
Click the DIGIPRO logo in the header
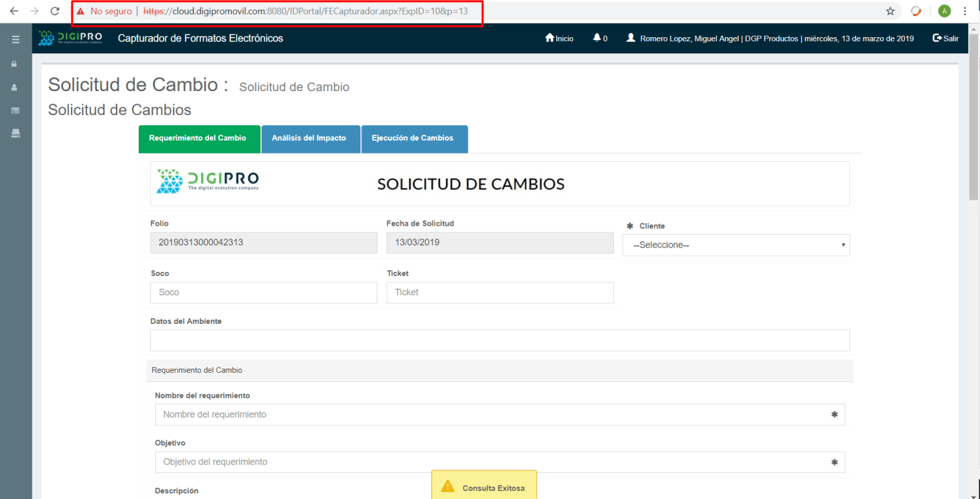[70, 38]
